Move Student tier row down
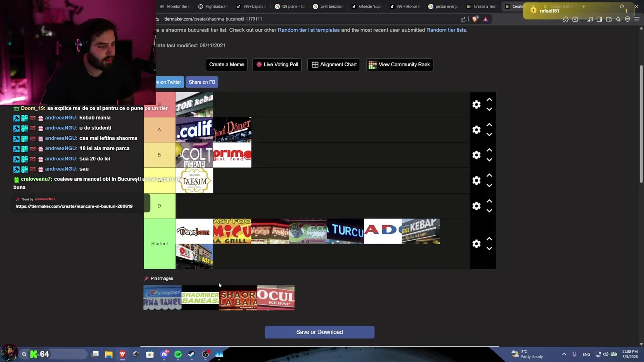644x362 pixels. (489, 248)
